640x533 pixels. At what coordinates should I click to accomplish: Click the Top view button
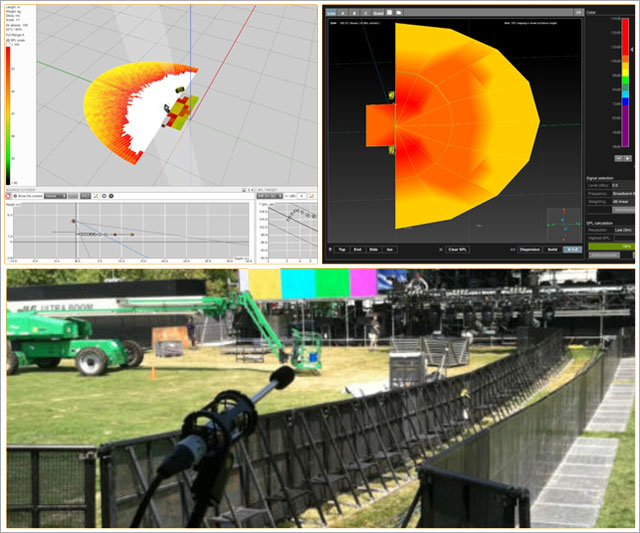coord(342,247)
